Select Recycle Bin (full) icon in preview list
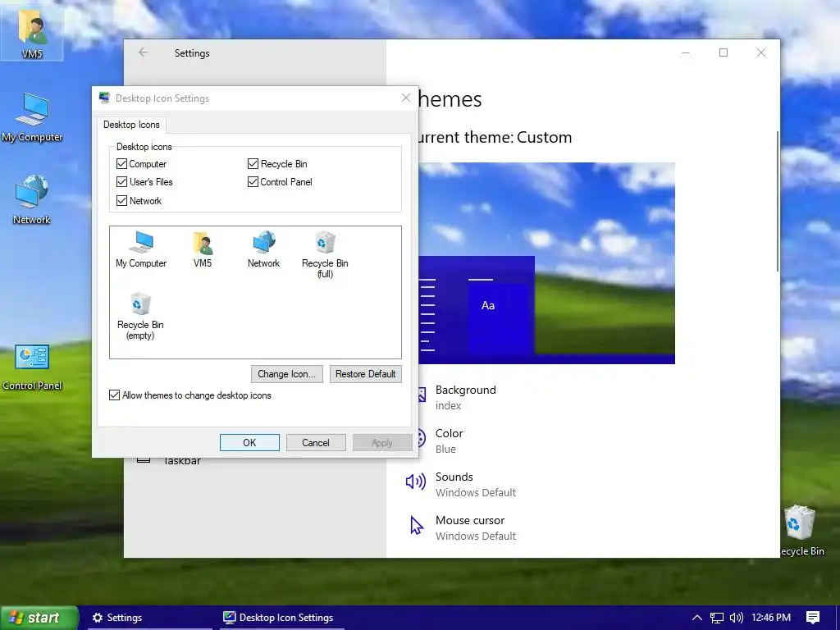 pos(325,254)
